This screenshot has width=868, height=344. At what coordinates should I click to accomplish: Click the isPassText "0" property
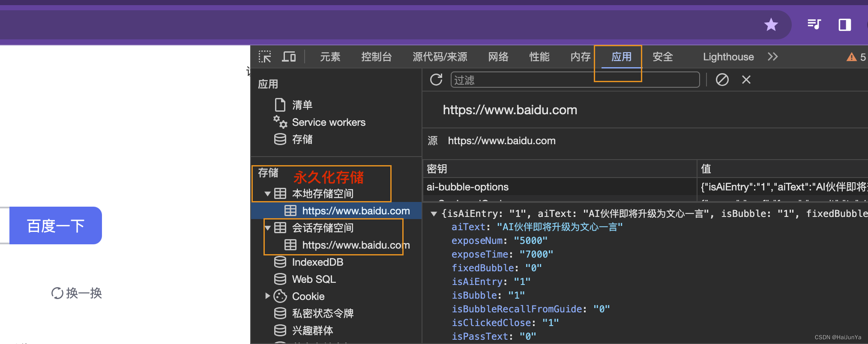(x=494, y=337)
